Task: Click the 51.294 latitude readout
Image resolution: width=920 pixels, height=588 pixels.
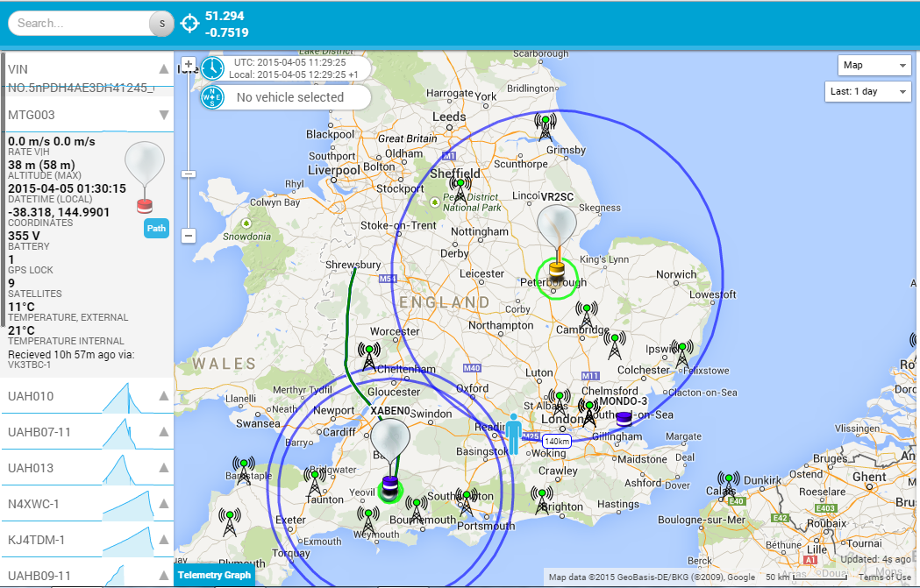Action: click(x=225, y=16)
